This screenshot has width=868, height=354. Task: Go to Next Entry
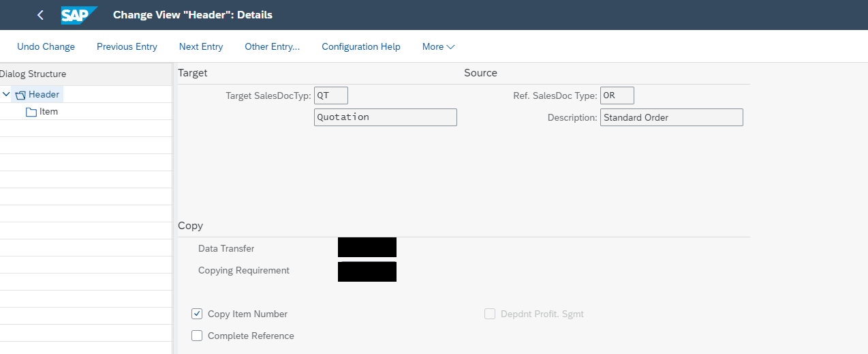(x=201, y=46)
